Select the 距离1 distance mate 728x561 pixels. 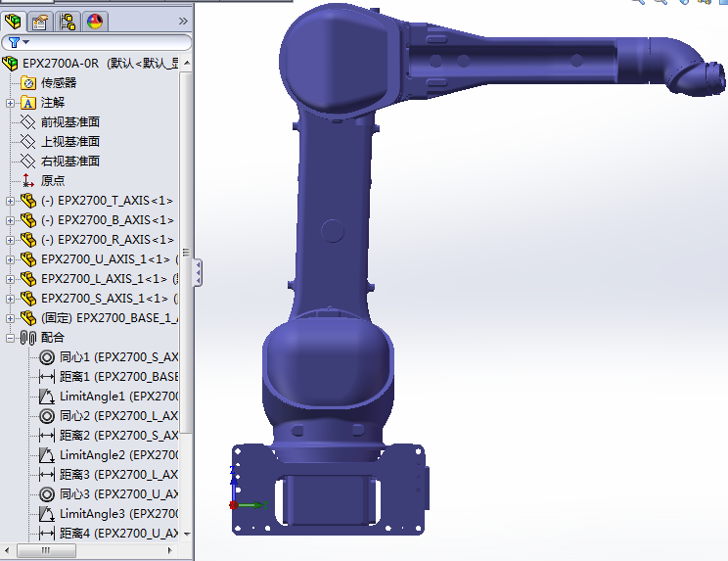109,377
